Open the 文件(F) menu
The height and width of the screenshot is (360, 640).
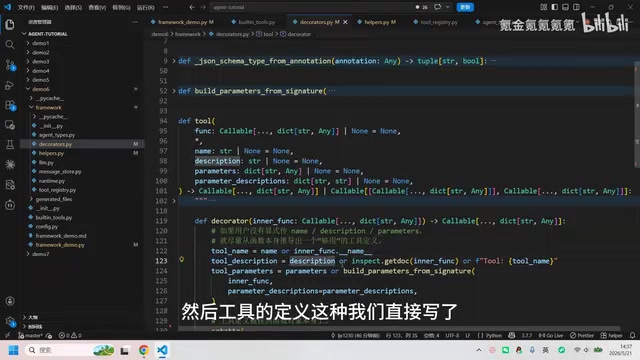[26, 7]
